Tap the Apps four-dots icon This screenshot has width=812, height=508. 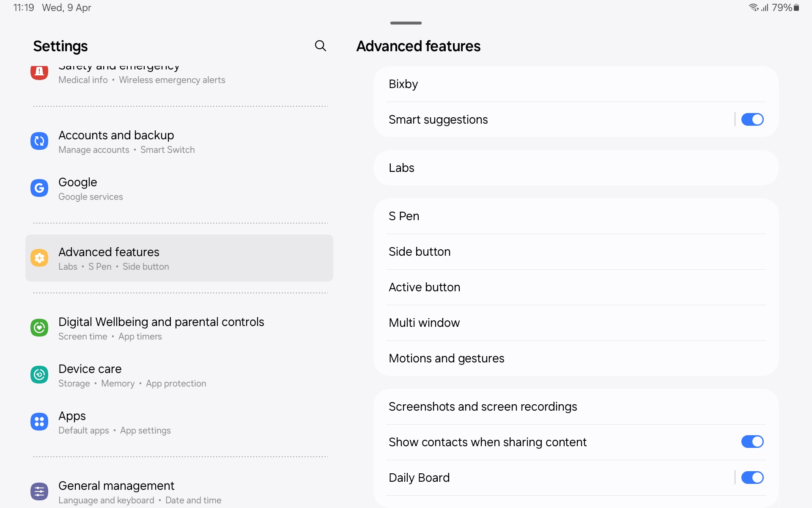[x=39, y=422]
